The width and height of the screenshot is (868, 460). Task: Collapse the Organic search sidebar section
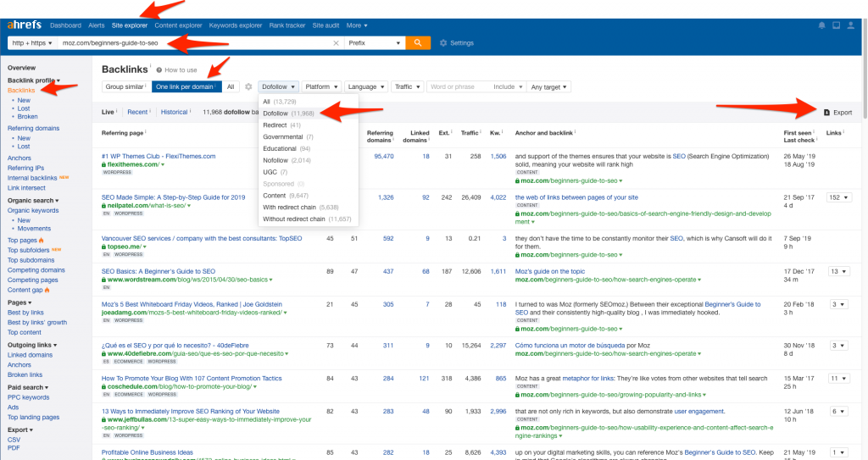(33, 201)
